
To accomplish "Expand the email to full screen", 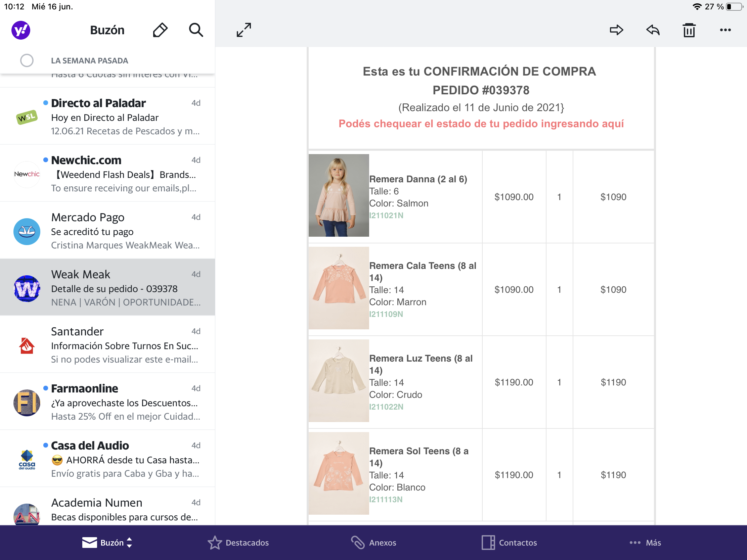I will 244,30.
